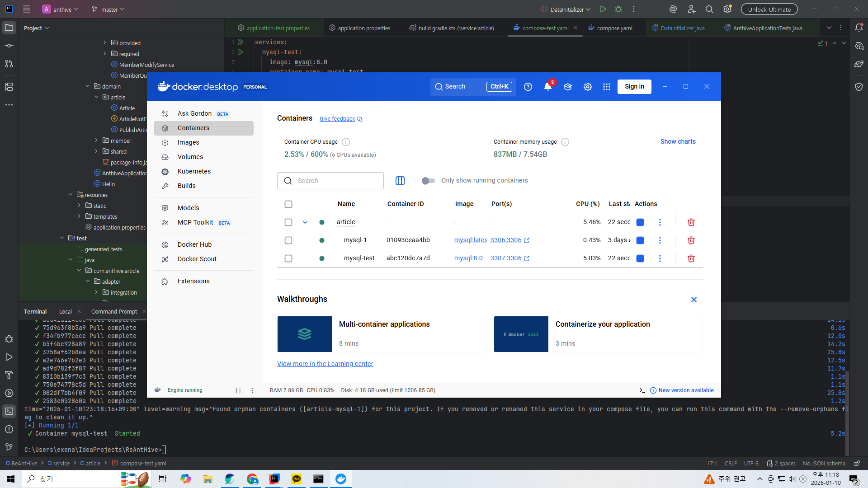The width and height of the screenshot is (868, 488).
Task: Delete the mysql-test container with trash icon
Action: point(691,258)
